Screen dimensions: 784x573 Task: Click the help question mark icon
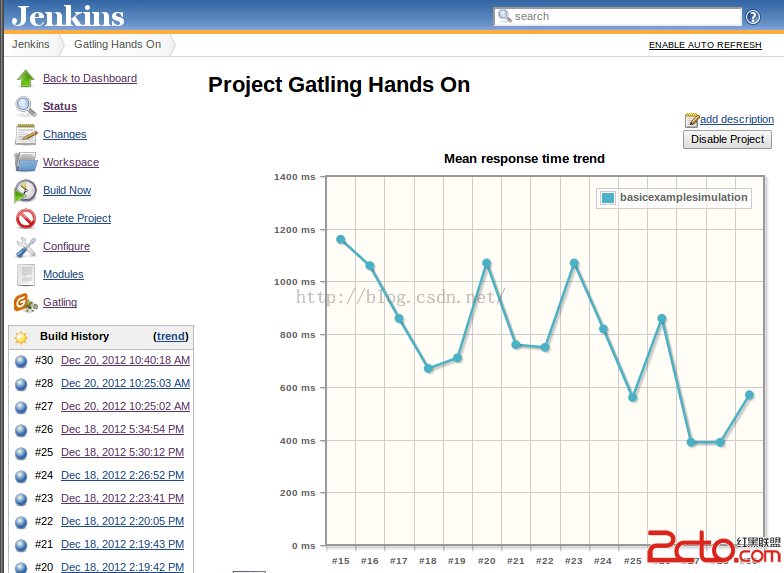(752, 17)
